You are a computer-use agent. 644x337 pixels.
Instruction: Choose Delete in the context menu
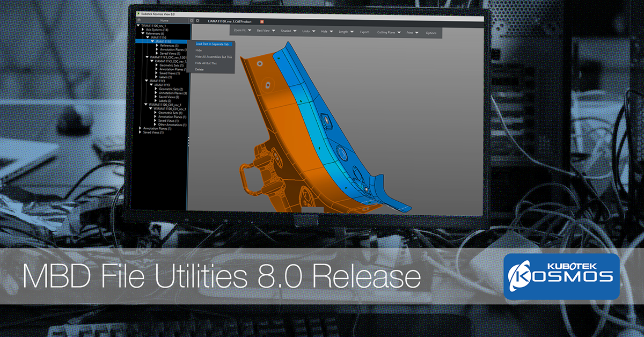(200, 69)
